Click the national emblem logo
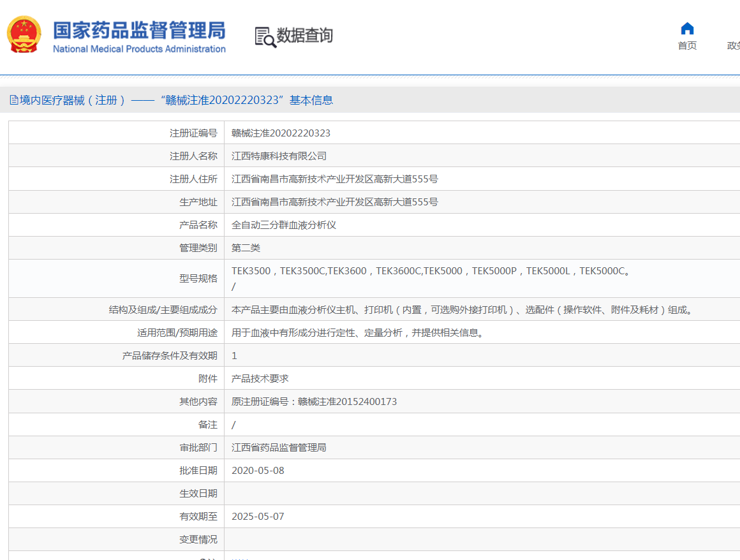The height and width of the screenshot is (560, 740). click(24, 34)
